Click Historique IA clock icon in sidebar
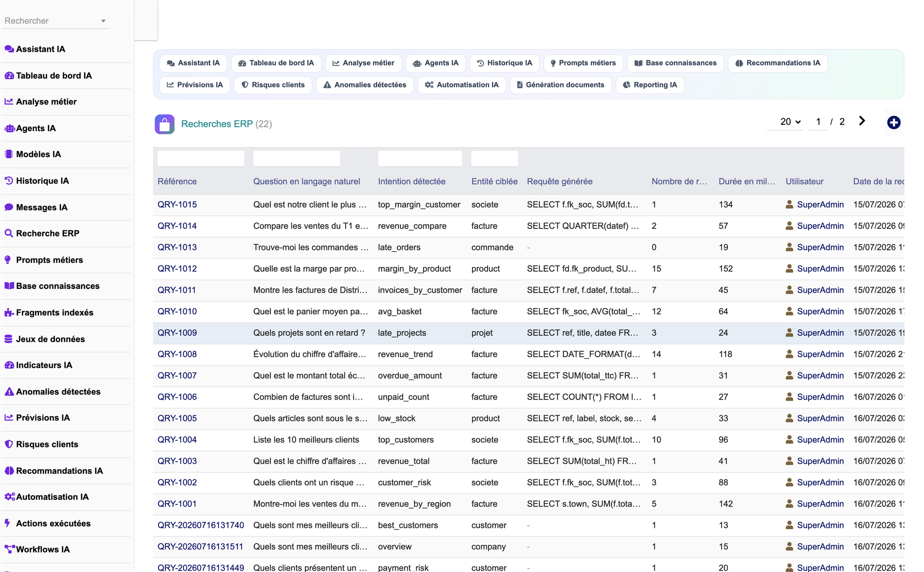 point(9,181)
